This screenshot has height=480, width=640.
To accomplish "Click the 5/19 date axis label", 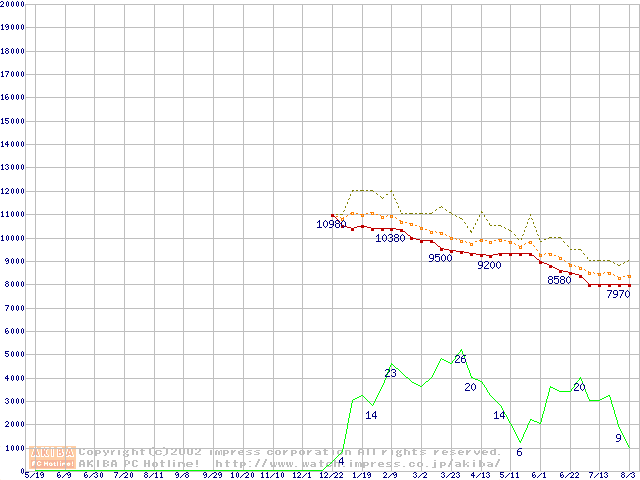I will (33, 475).
